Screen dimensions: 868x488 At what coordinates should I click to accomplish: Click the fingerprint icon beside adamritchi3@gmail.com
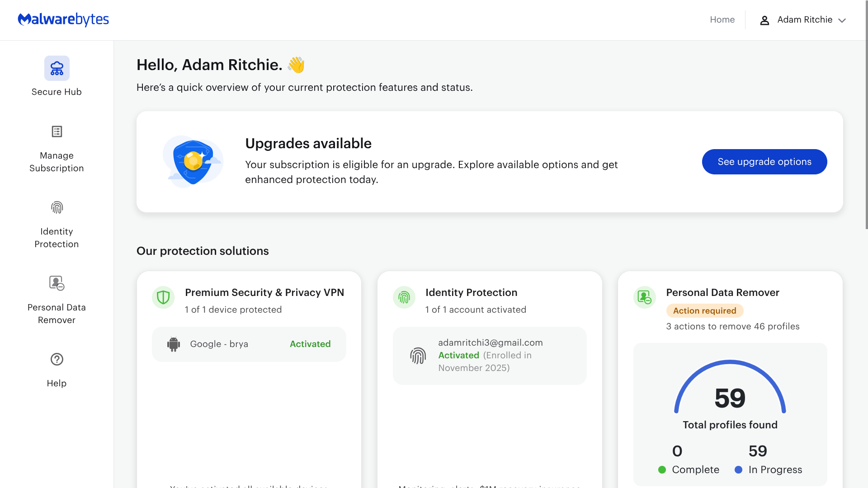(418, 356)
